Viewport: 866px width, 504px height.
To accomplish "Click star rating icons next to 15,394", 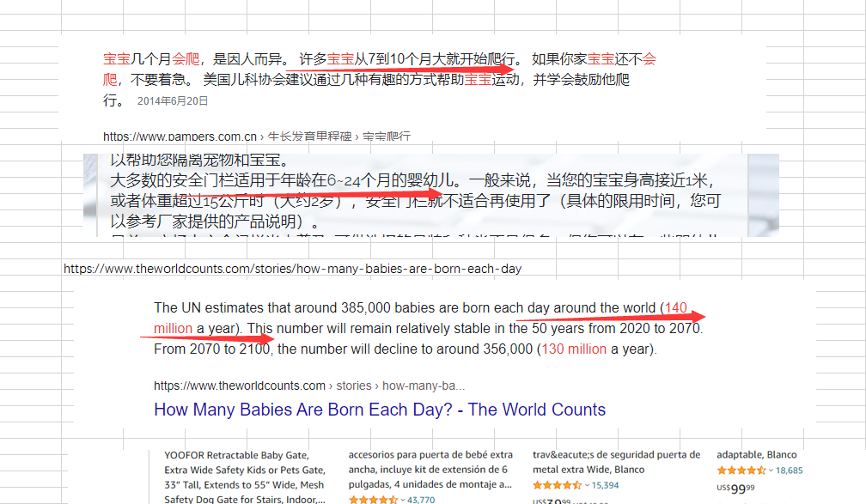I will (558, 485).
